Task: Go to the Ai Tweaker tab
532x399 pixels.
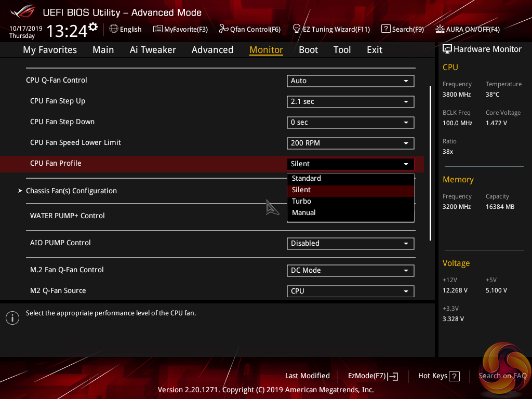Action: point(153,50)
